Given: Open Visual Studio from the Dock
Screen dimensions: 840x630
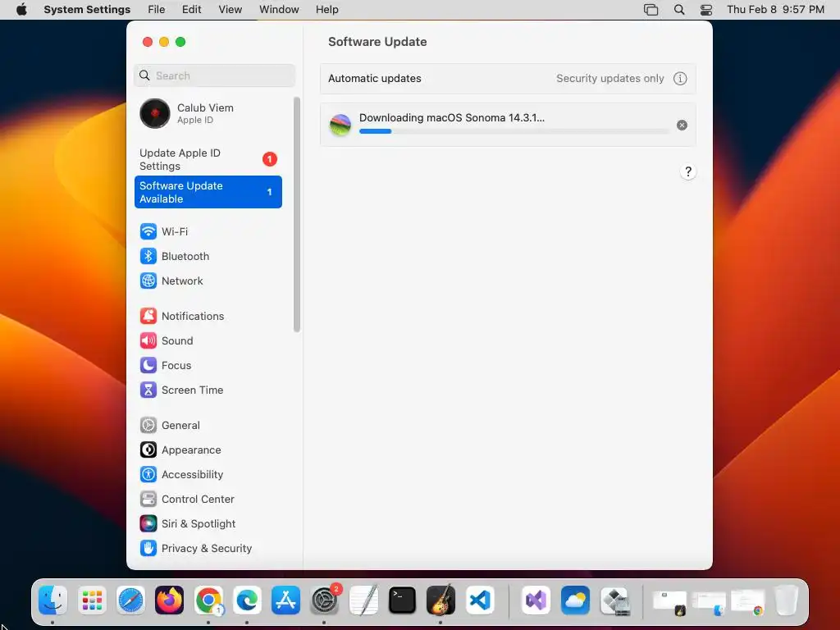Looking at the screenshot, I should pyautogui.click(x=536, y=600).
